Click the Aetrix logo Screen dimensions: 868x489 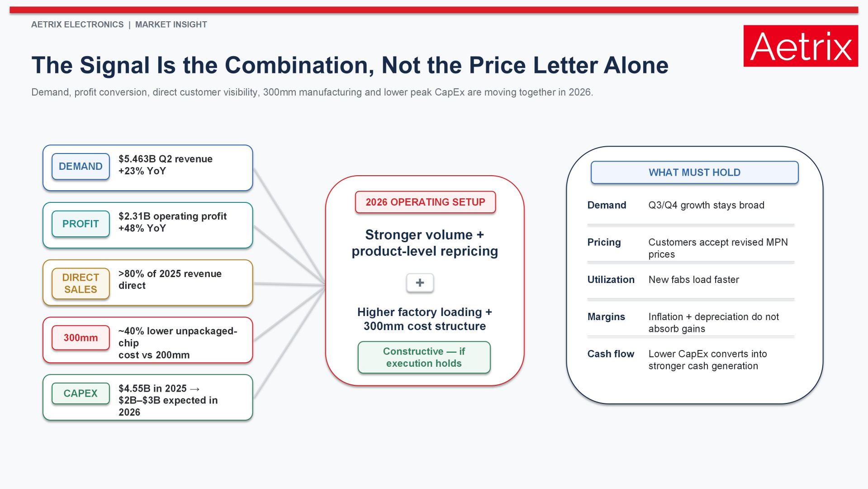point(801,46)
